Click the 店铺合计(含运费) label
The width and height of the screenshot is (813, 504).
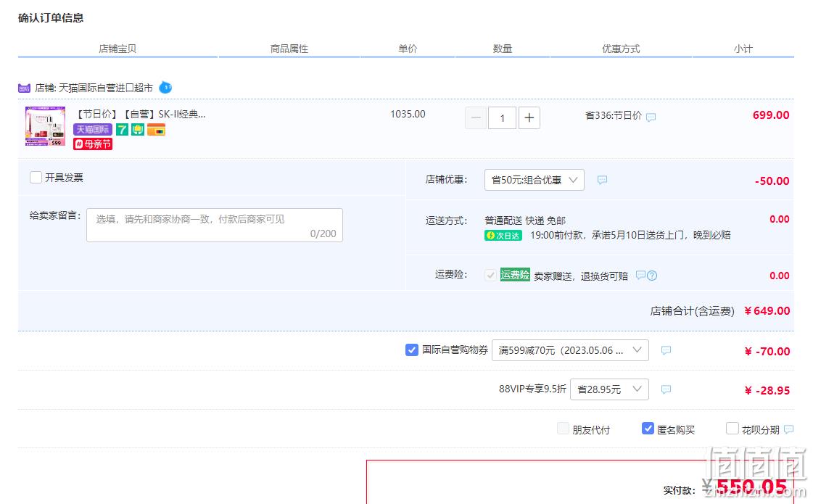tap(692, 311)
